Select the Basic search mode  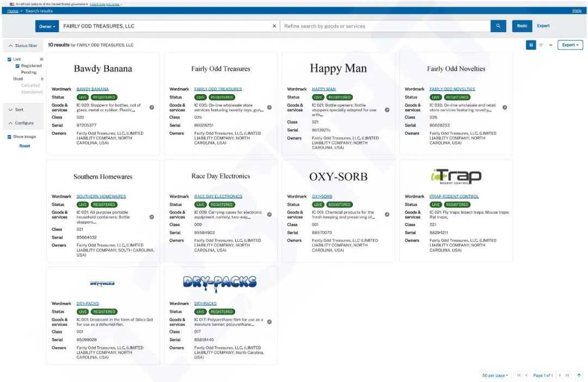point(522,26)
